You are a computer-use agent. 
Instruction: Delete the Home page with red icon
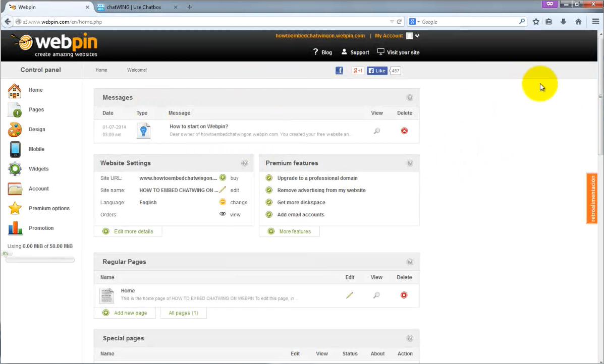tap(404, 295)
